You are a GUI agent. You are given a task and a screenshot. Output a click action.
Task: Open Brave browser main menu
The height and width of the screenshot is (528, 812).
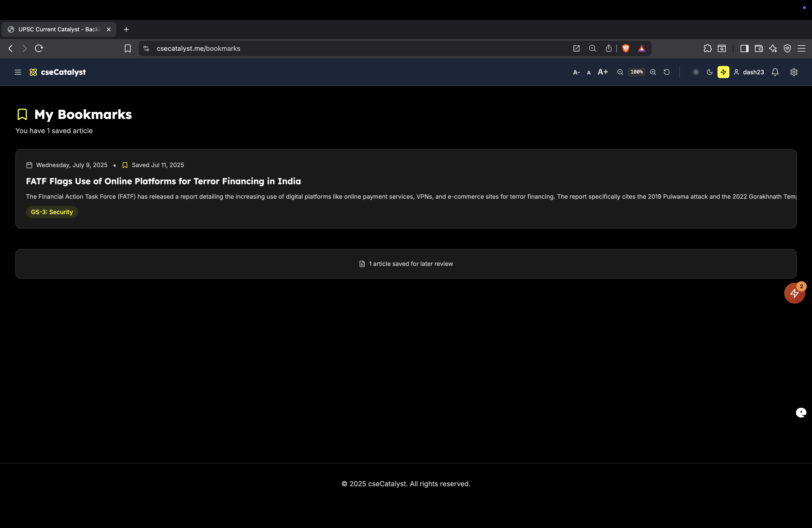point(801,48)
